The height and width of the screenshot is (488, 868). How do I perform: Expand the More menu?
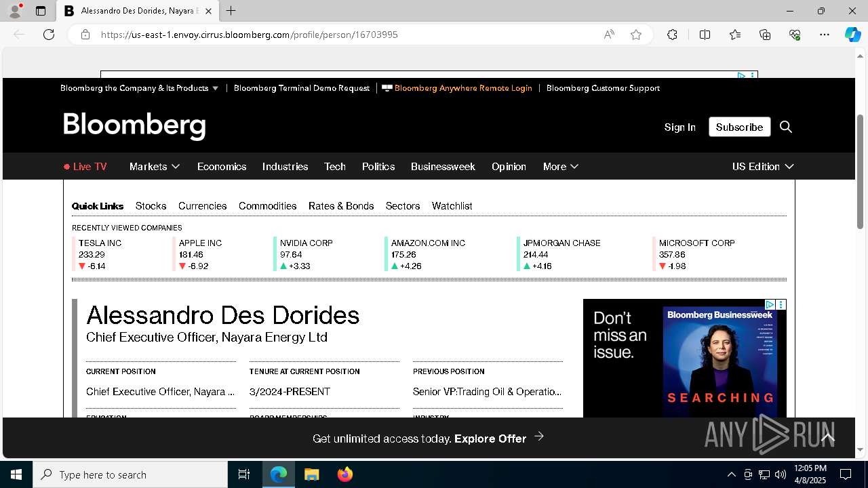coord(560,167)
